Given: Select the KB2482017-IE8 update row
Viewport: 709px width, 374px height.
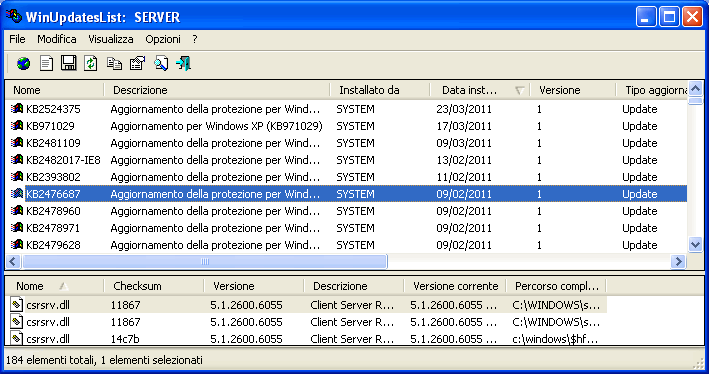Looking at the screenshot, I should (x=346, y=160).
